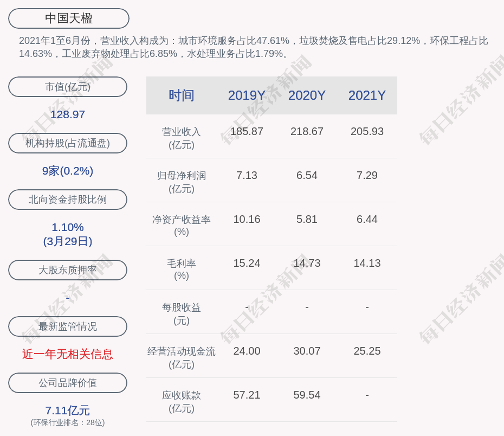Select the 2020Y column header

pos(307,95)
